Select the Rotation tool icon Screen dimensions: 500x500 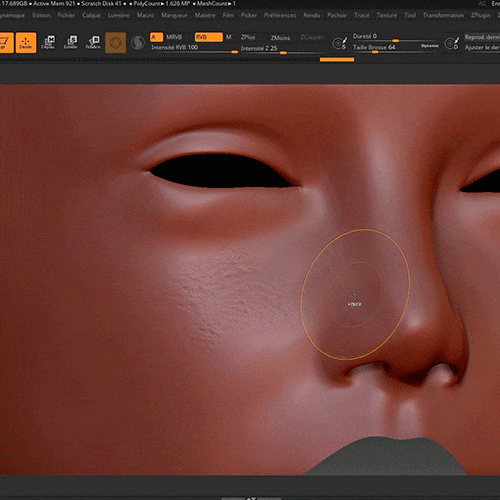(93, 43)
